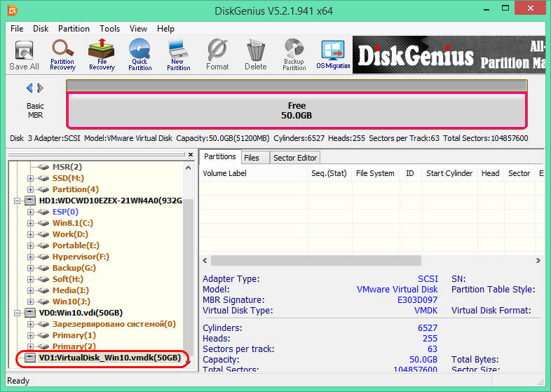Click the Format toolbar icon
Screen dimensions: 551x392
tap(217, 55)
